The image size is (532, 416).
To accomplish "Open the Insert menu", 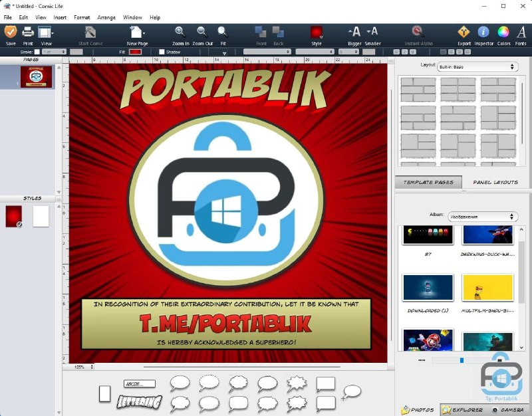I will tap(60, 17).
